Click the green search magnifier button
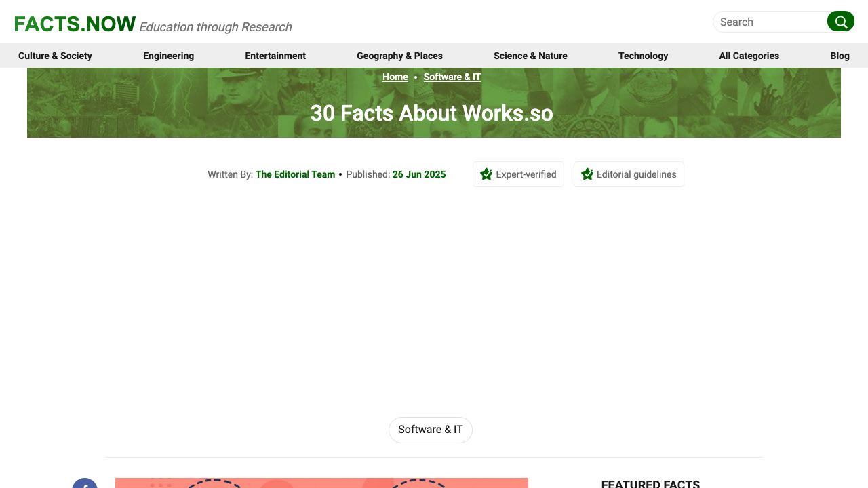The width and height of the screenshot is (868, 488). (x=840, y=22)
